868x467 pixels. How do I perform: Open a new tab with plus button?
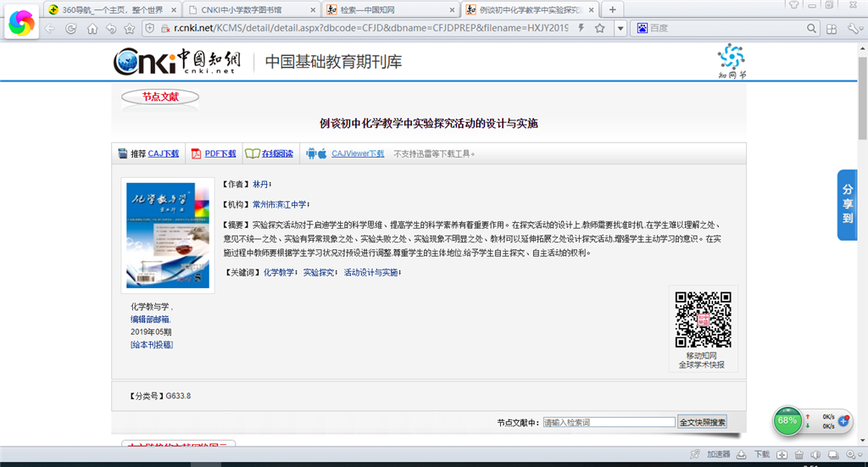612,9
